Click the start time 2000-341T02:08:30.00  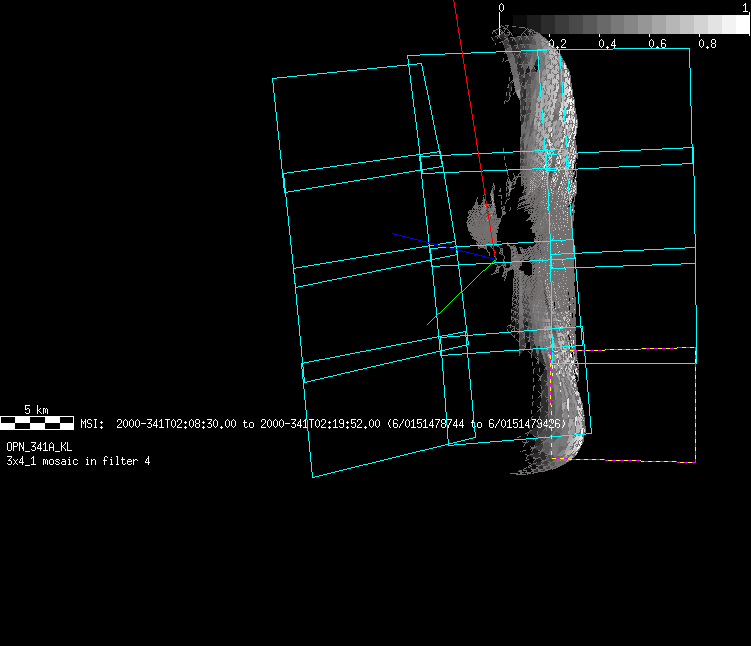click(x=176, y=424)
